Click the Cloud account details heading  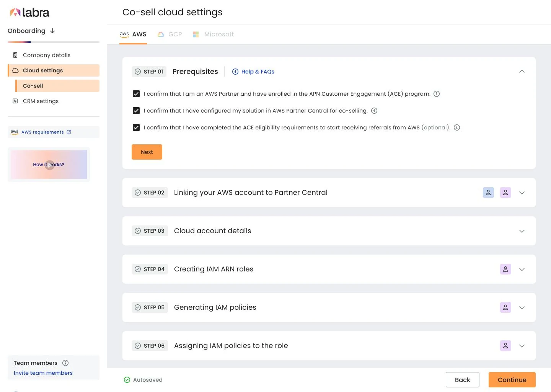coord(213,231)
